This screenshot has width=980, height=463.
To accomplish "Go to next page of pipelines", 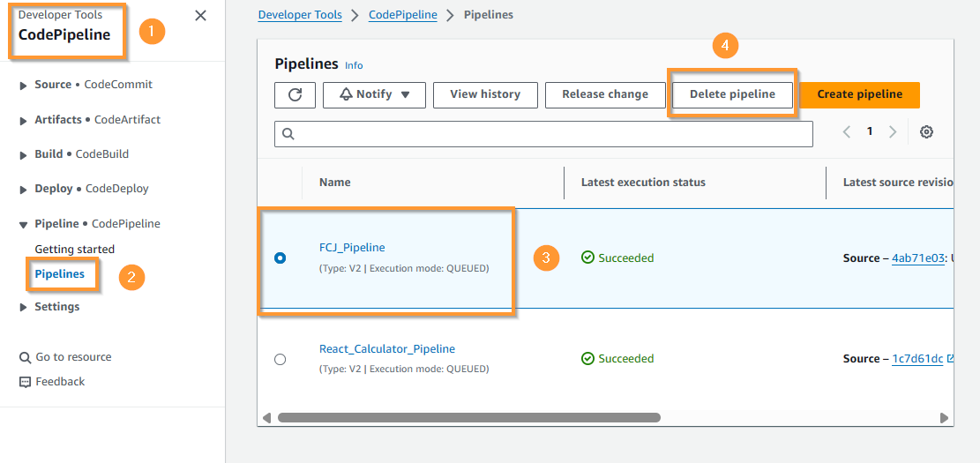I will pos(893,131).
